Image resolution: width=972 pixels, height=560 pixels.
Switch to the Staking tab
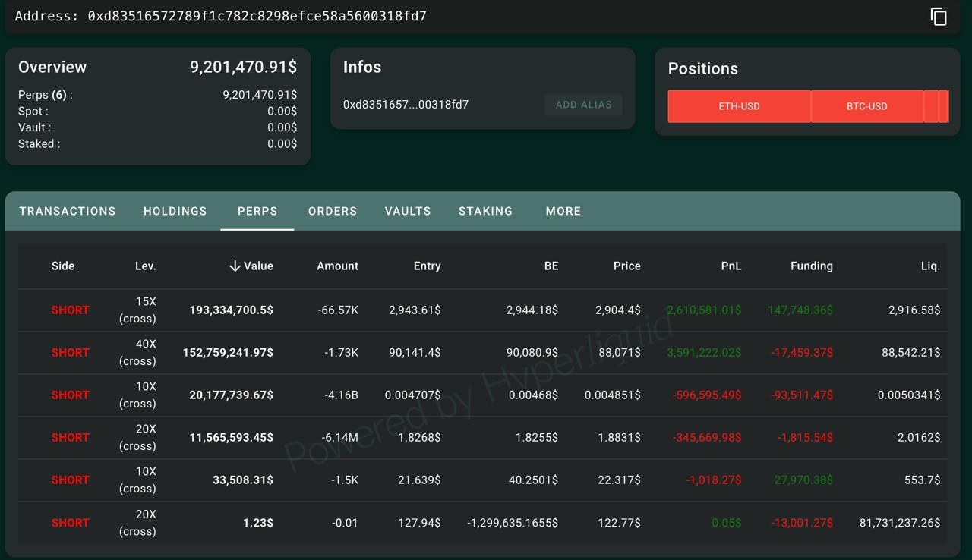coord(485,211)
